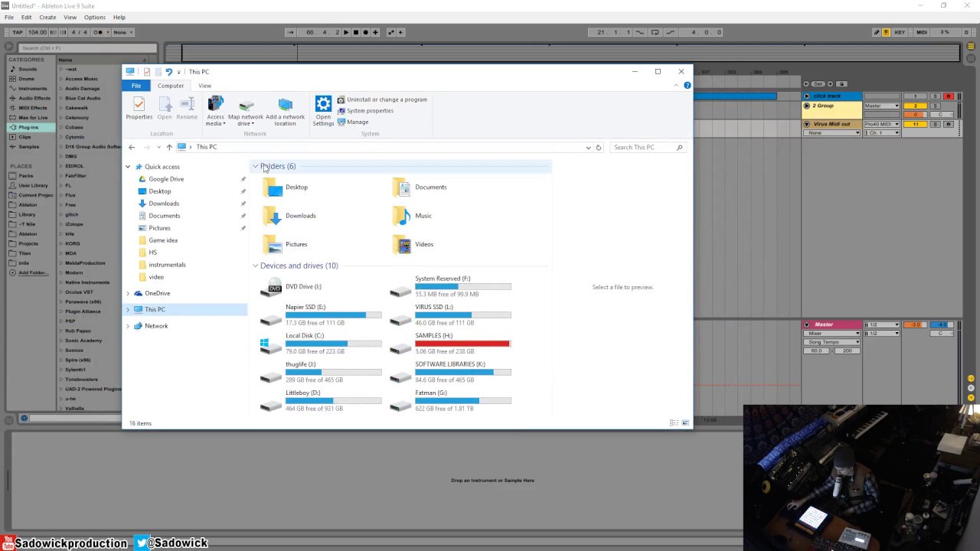Screen dimensions: 980x551
Task: Expand Network in navigation pane
Action: coord(128,326)
